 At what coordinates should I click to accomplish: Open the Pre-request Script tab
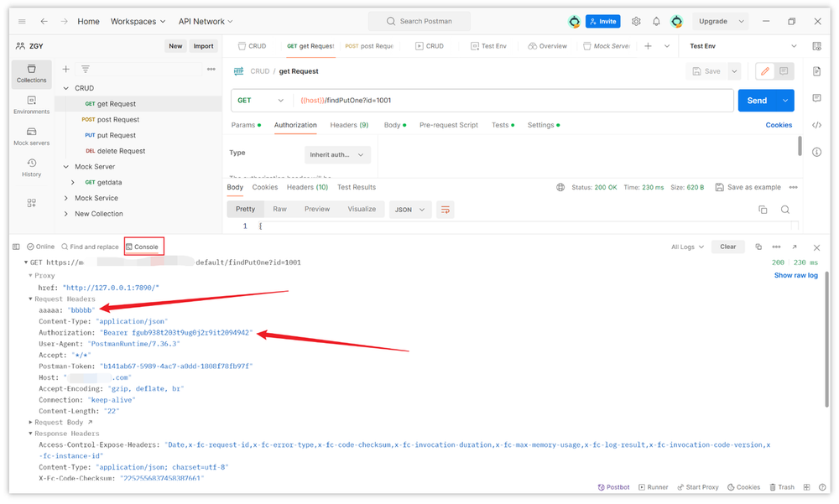448,125
